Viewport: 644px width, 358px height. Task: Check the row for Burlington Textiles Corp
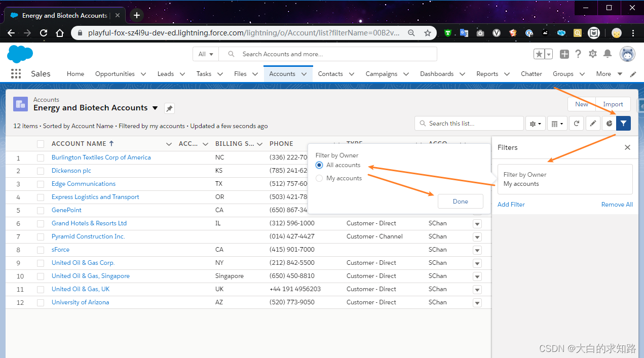coord(41,157)
